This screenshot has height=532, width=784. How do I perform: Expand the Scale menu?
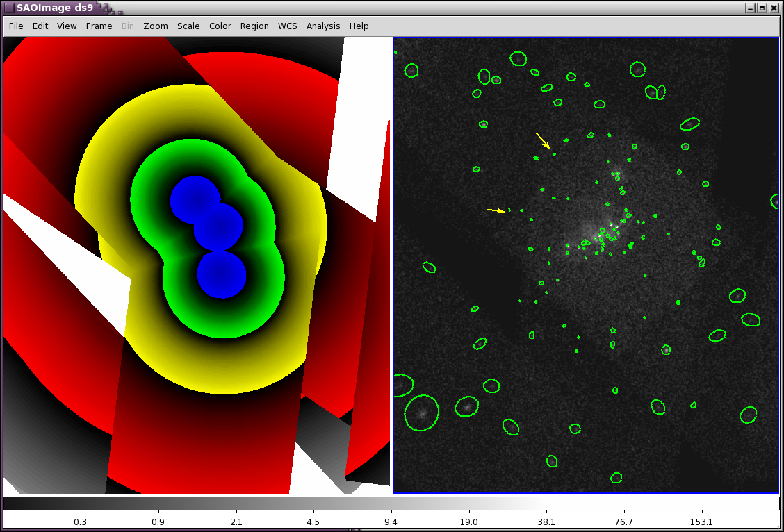pyautogui.click(x=188, y=26)
